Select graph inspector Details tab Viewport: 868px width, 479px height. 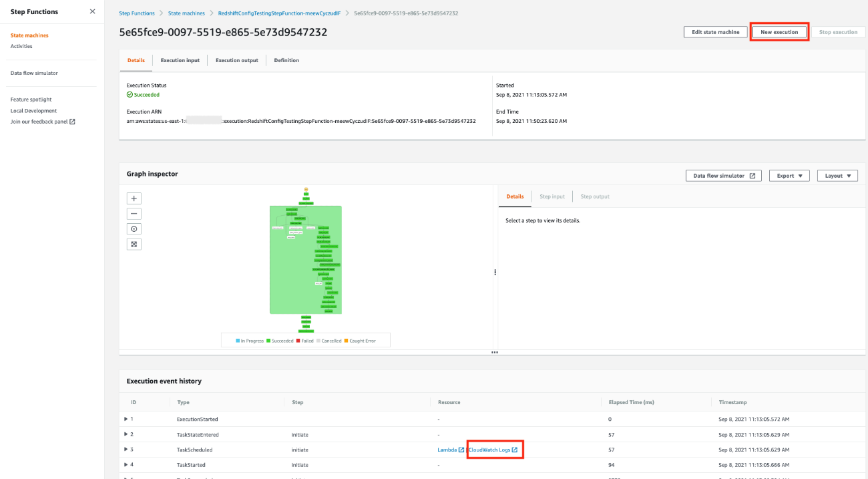[515, 196]
